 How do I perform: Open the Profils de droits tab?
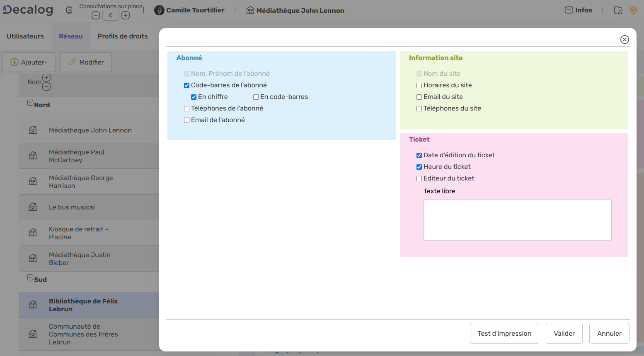click(123, 36)
